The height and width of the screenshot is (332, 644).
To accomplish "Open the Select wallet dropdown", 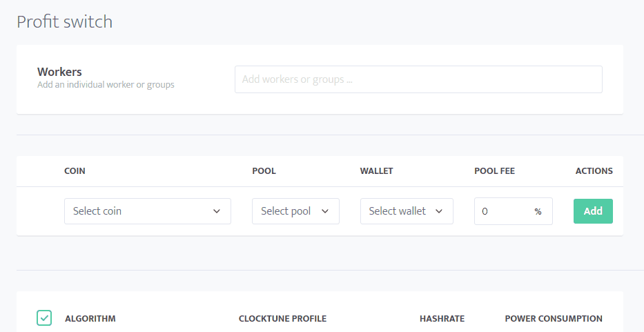I will point(407,211).
